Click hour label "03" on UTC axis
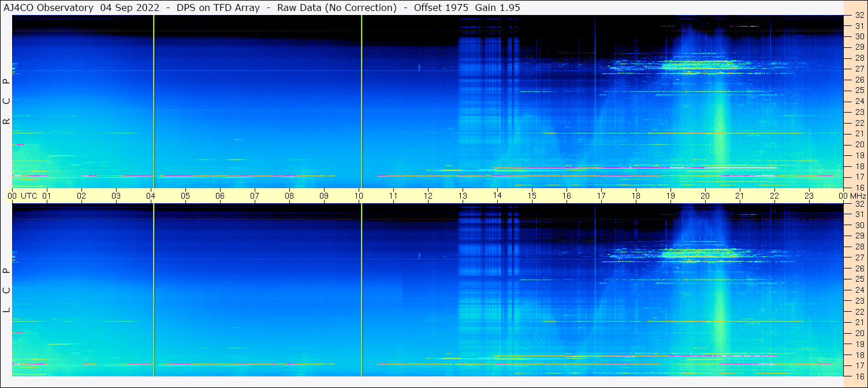 coord(116,196)
